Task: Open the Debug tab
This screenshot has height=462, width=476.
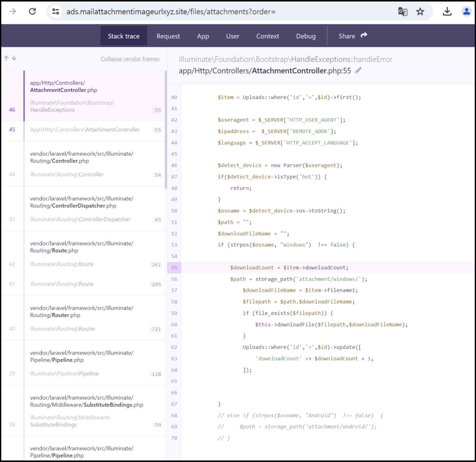Action: (x=306, y=36)
